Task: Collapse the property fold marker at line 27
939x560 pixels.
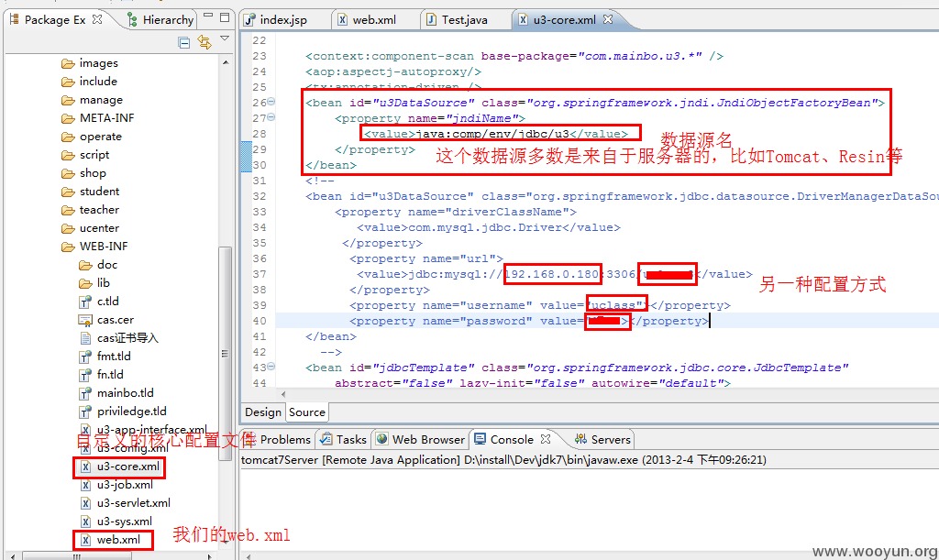Action: [271, 117]
